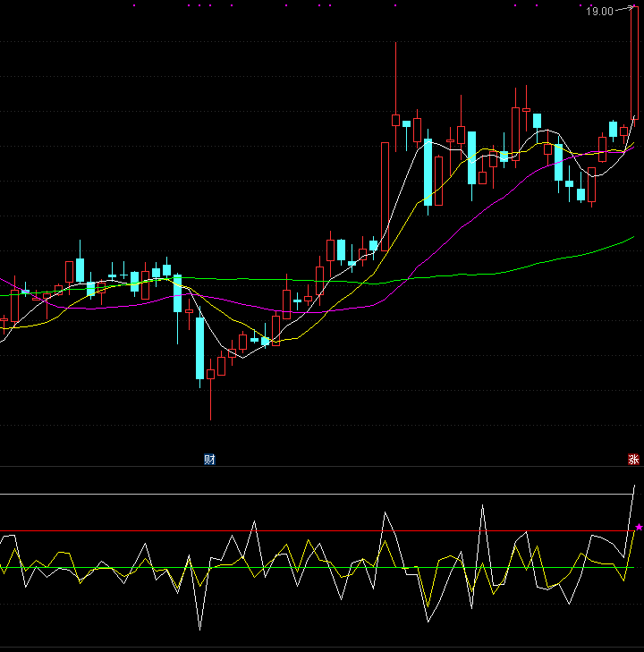Screen dimensions: 644x652
Task: Click the magenta star on the indicator
Action: pos(639,528)
